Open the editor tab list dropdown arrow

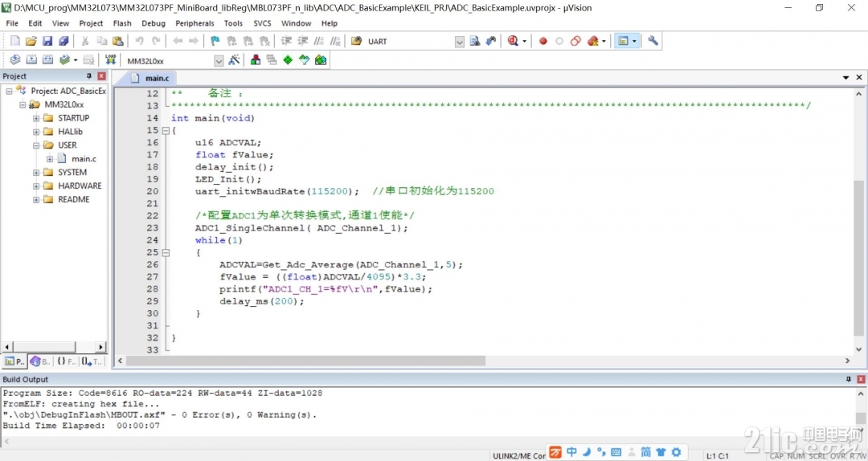(845, 77)
